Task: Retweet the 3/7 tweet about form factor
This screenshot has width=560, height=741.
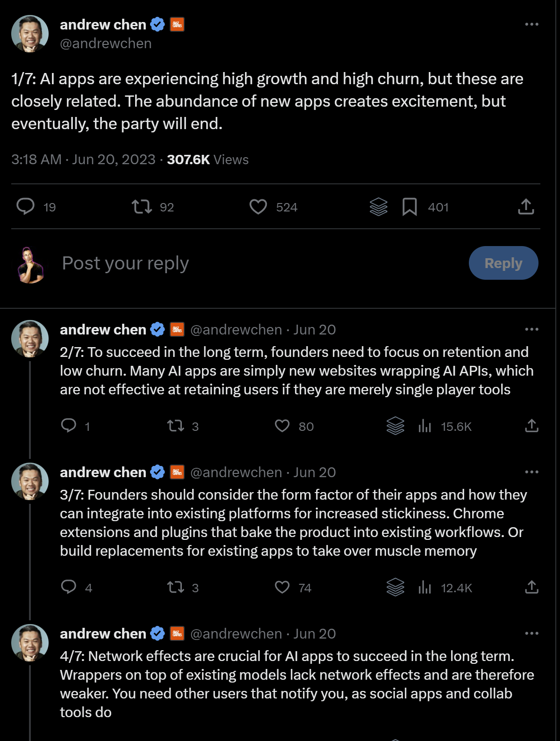Action: click(x=176, y=587)
